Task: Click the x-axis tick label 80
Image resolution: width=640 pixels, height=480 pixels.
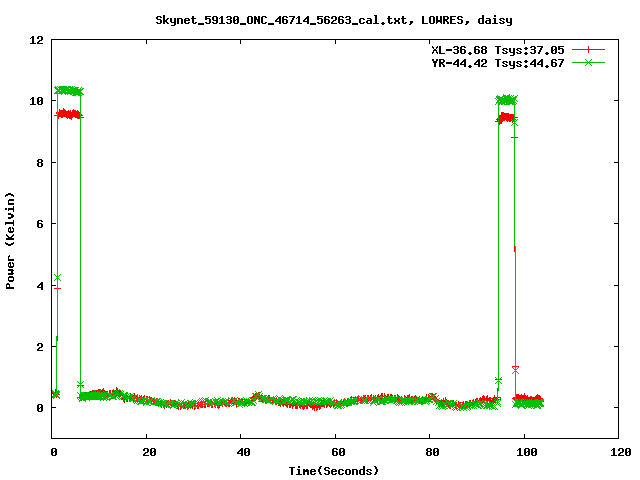Action: click(x=432, y=452)
